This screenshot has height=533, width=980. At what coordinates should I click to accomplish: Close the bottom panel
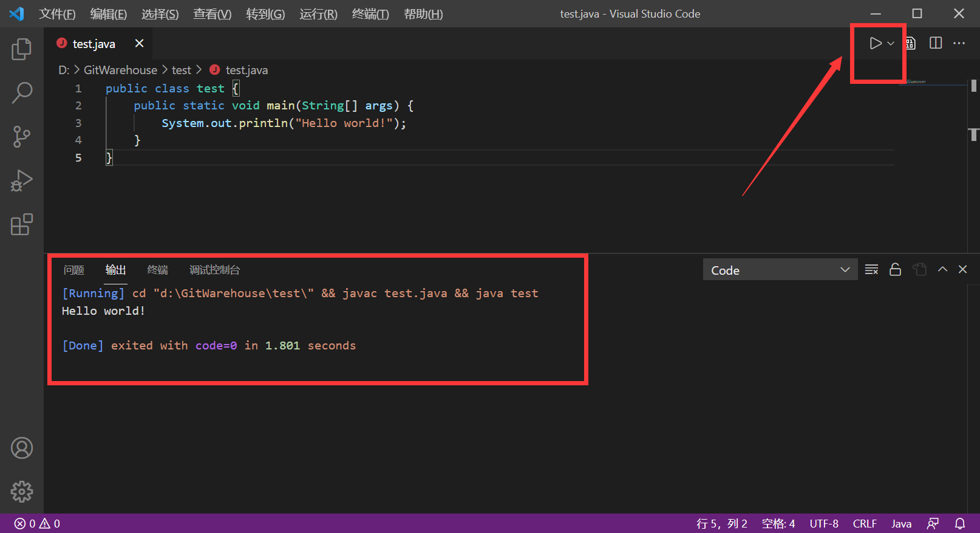click(x=962, y=269)
